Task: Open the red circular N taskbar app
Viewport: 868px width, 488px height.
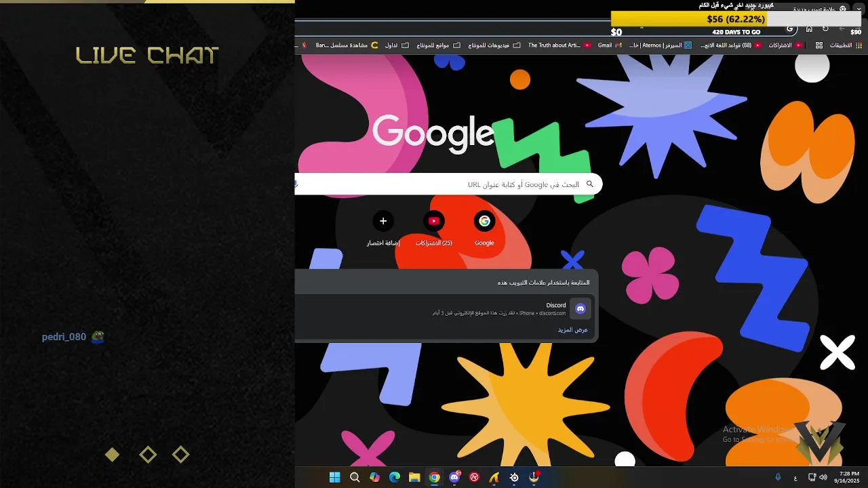Action: point(475,477)
